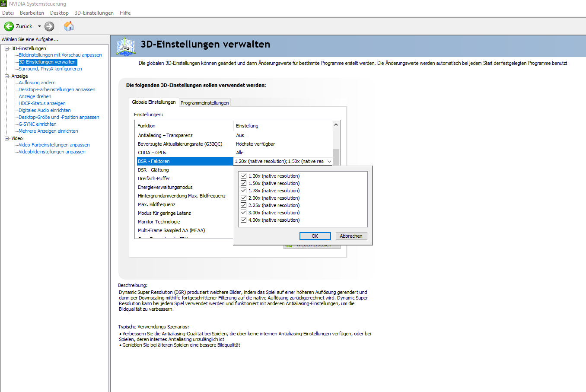Toggle 2.25x (native resolution) checkbox

[x=244, y=205]
